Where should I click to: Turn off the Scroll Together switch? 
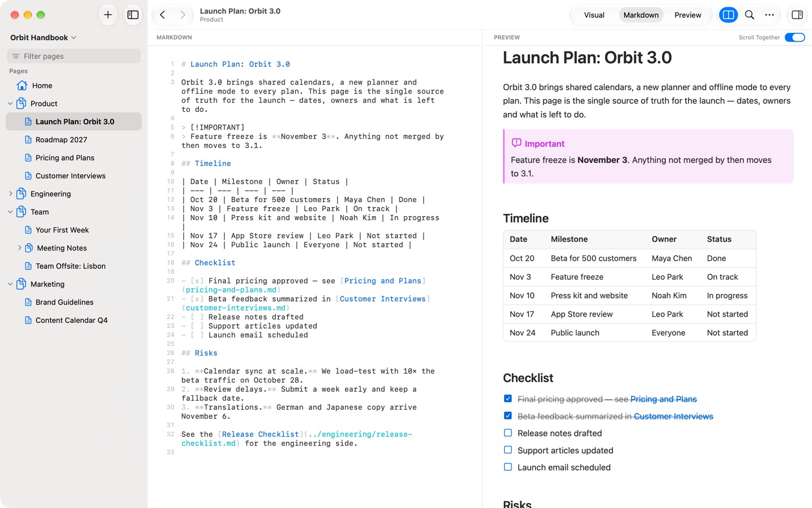point(795,37)
